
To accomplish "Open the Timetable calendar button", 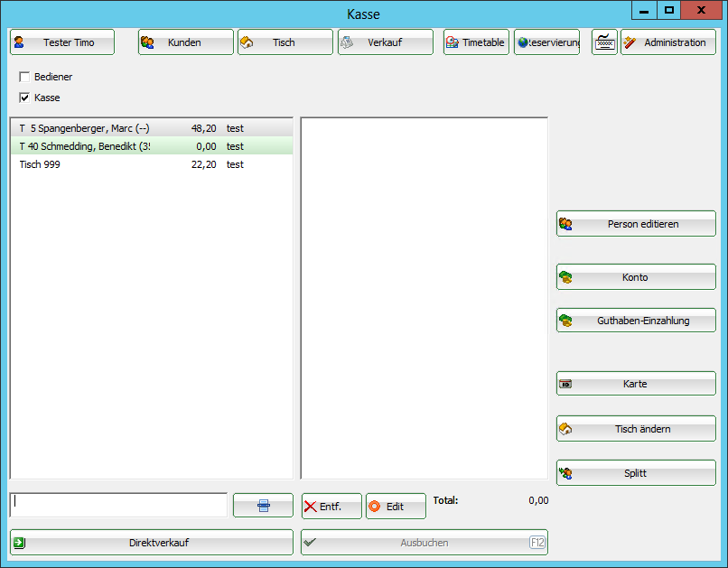I will [x=476, y=42].
